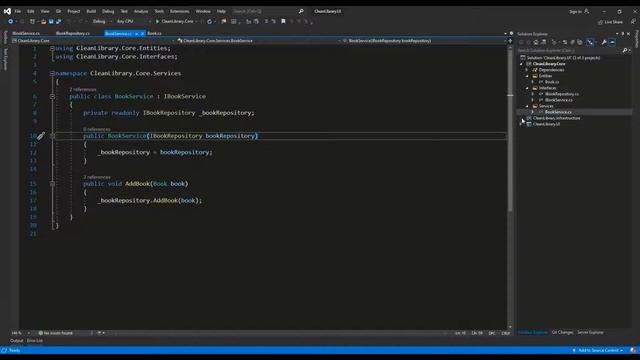
Task: Switch to the Git Changes tab
Action: point(562,333)
